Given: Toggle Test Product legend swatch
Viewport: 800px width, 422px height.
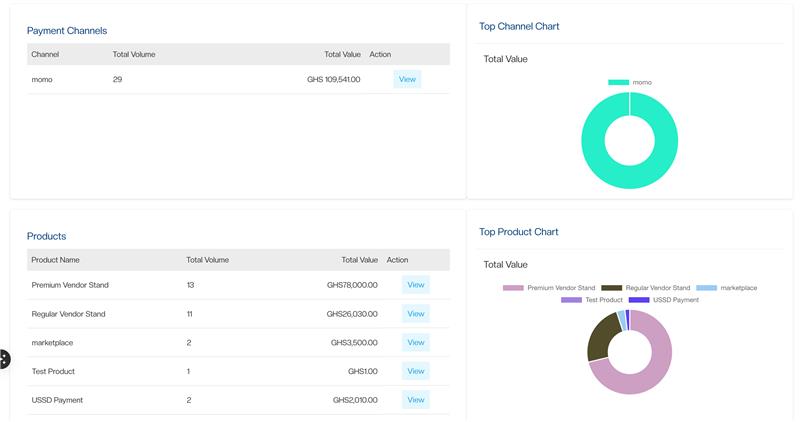Looking at the screenshot, I should 571,300.
